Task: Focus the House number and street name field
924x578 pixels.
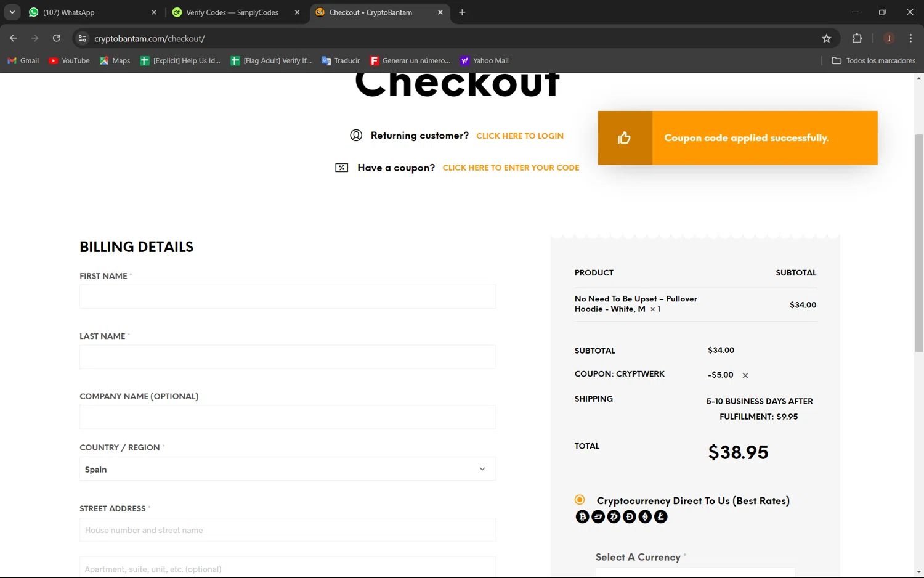Action: 288,530
